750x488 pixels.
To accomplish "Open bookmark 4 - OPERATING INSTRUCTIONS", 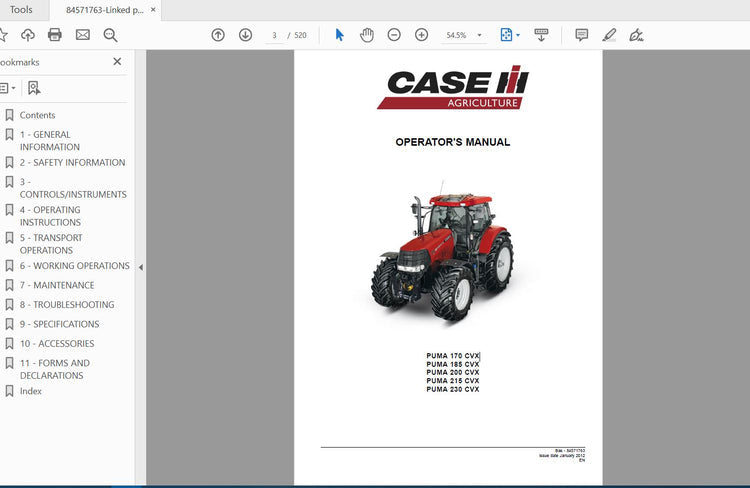I will [x=50, y=216].
